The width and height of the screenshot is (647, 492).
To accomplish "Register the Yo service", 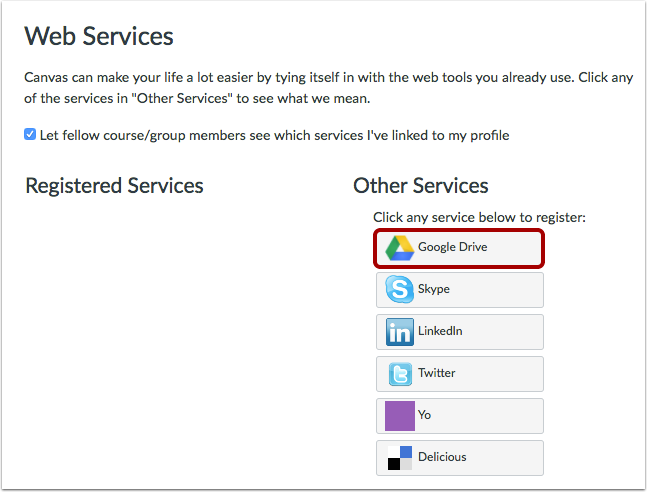I will (x=460, y=416).
